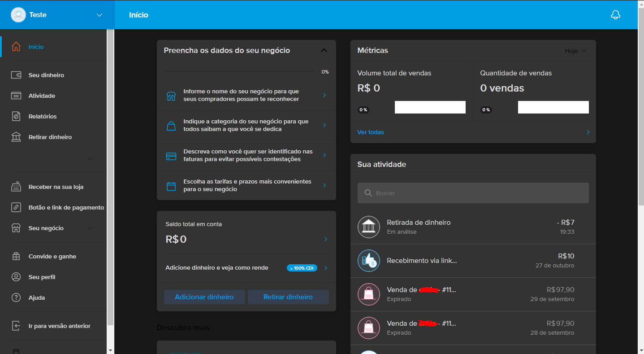Screen dimensions: 644x354
Task: Expand the Seu negócio submenu chevron
Action: (x=90, y=228)
